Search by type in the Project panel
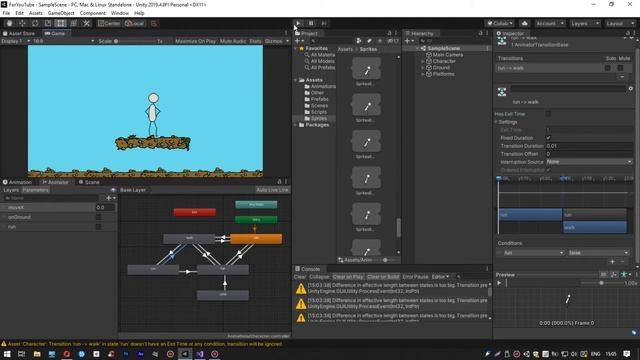Image resolution: width=640 pixels, height=360 pixels. click(359, 41)
